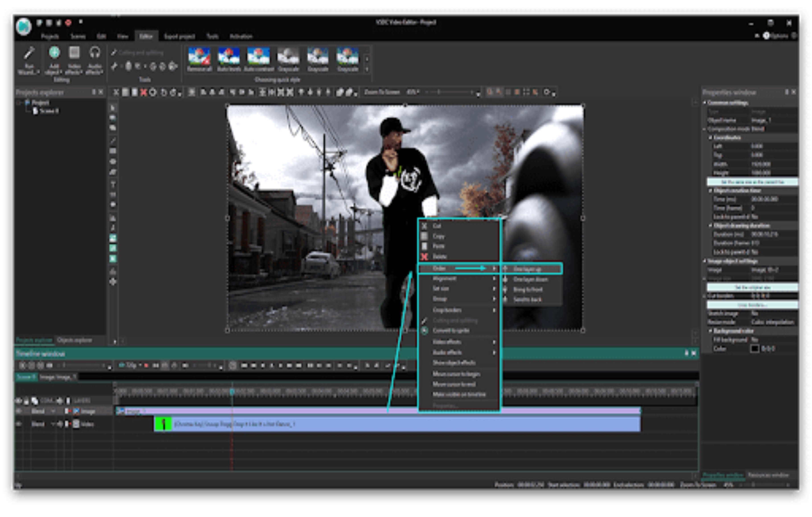Open the Add object green plus icon
This screenshot has height=517, width=812.
pyautogui.click(x=54, y=53)
